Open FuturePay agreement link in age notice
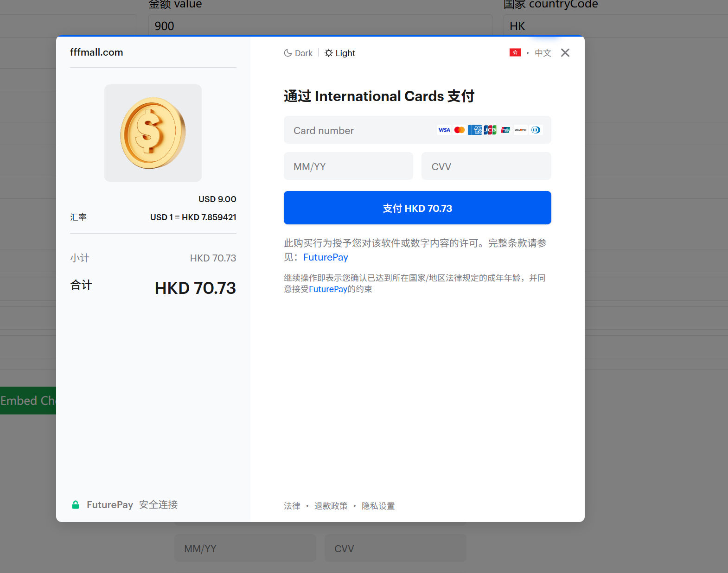 pos(328,289)
